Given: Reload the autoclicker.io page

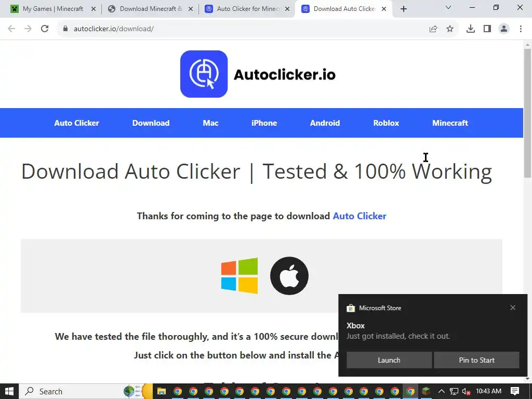Looking at the screenshot, I should (45, 29).
